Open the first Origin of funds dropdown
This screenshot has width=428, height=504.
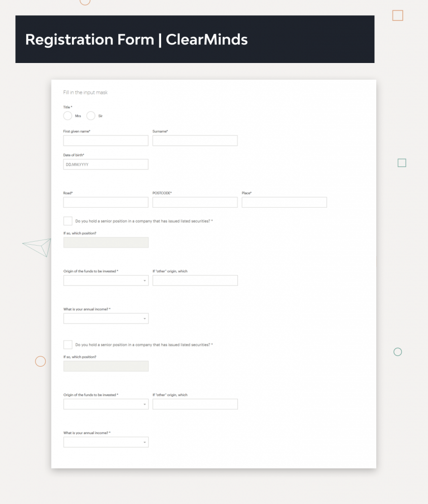click(106, 281)
